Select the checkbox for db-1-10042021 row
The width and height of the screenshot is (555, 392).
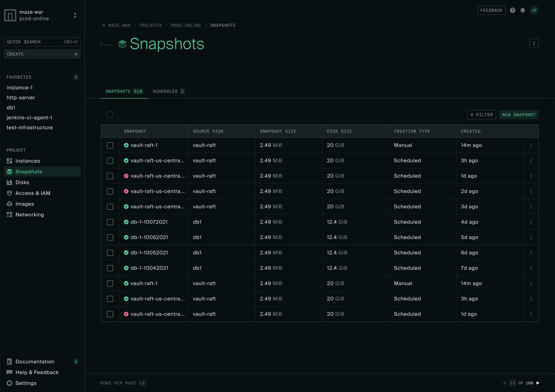[x=110, y=268]
